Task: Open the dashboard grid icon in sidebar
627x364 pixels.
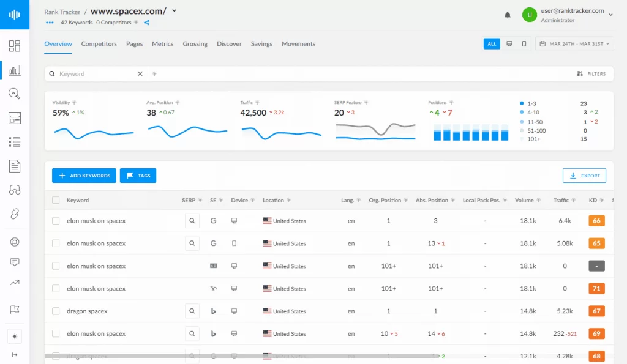Action: (x=14, y=46)
